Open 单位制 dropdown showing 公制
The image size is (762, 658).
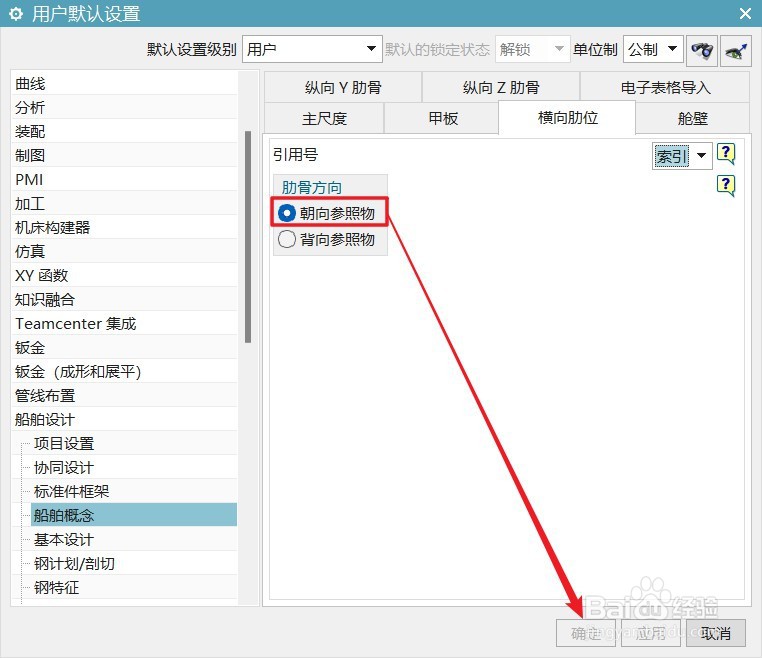point(653,49)
